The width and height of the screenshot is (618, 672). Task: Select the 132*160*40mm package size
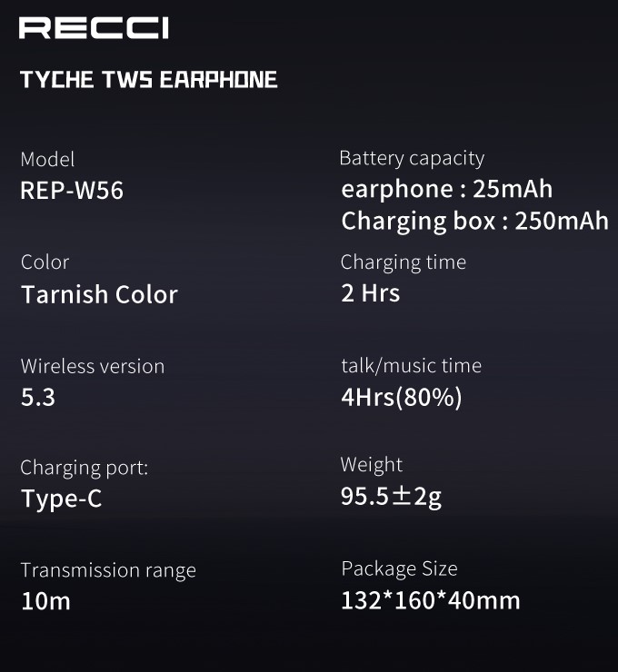coord(431,600)
